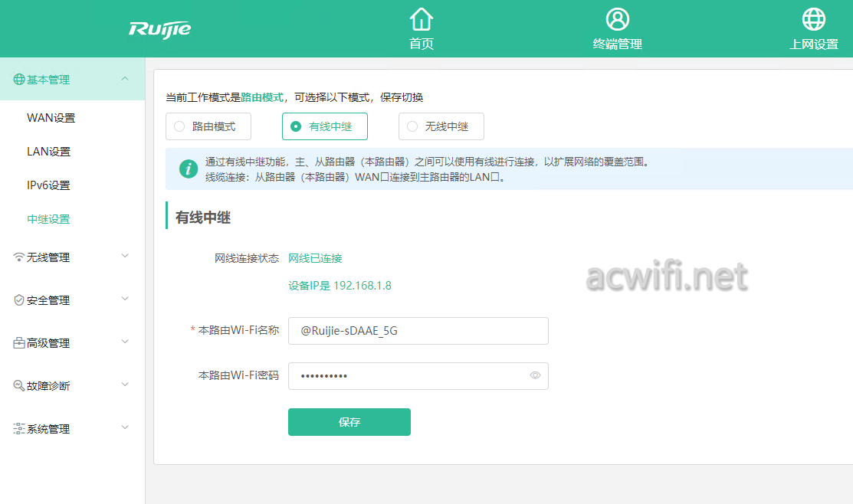Screen dimensions: 853x504
Task: Expand the 故障诊断 section chevron
Action: 125,385
